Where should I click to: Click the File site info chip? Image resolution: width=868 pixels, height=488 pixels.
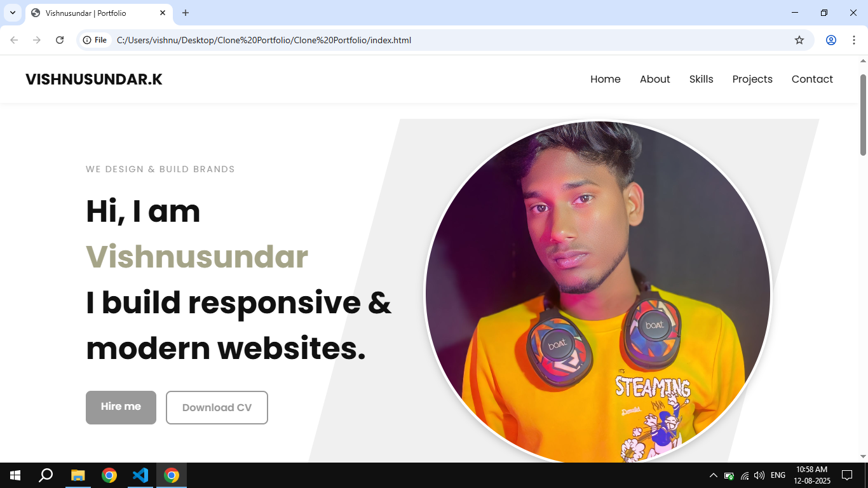point(95,40)
